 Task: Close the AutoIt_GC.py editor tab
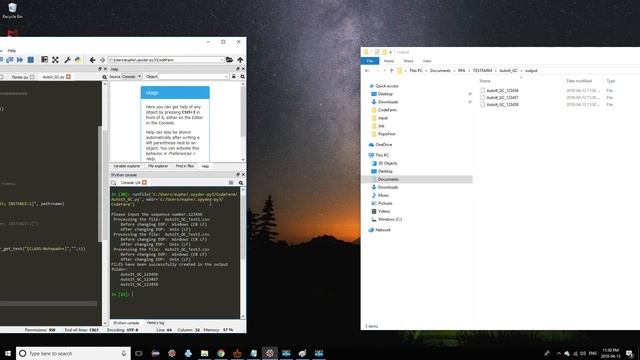[x=69, y=77]
